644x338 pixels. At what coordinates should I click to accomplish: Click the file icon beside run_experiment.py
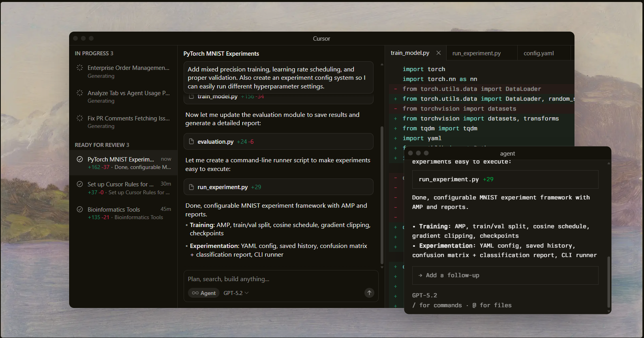click(x=192, y=187)
